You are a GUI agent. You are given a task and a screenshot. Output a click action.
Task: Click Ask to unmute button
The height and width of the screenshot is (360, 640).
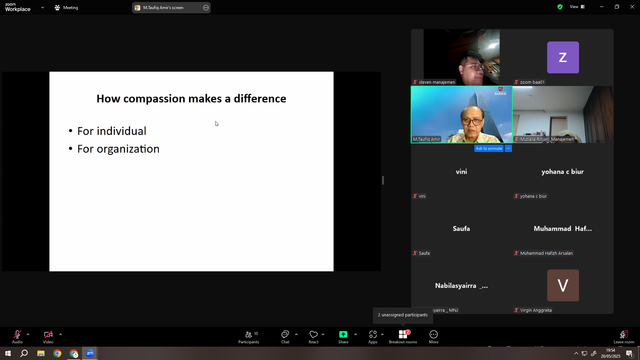coord(489,149)
